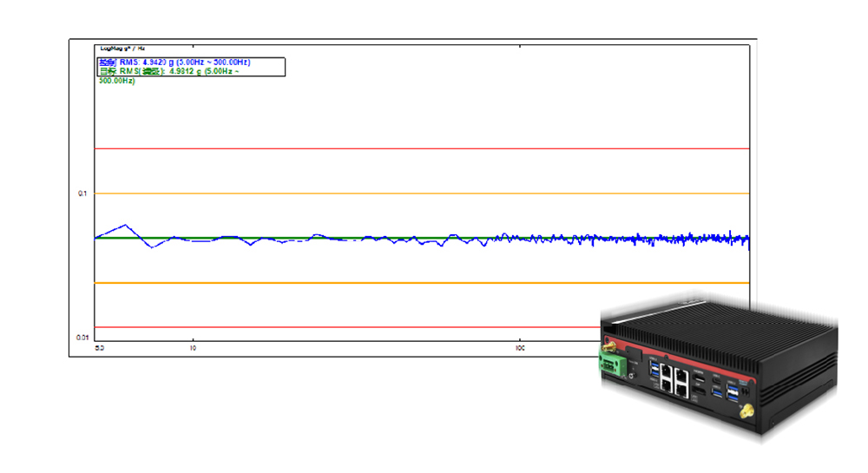Click the 10 Hz x-axis tick label
This screenshot has height=473, width=868.
tap(193, 348)
